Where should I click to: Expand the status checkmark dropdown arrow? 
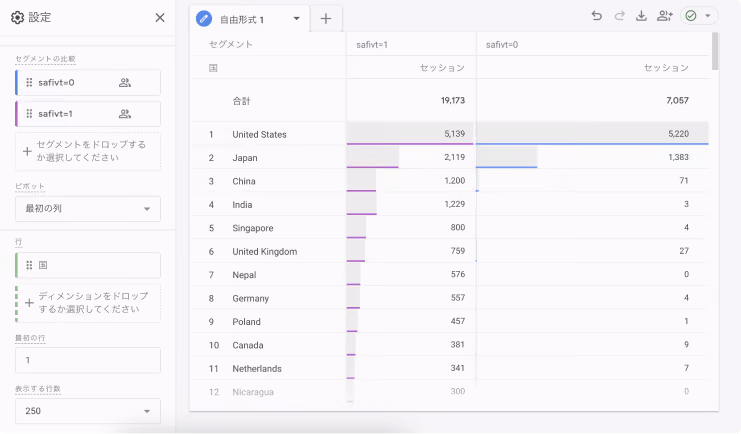coord(707,16)
